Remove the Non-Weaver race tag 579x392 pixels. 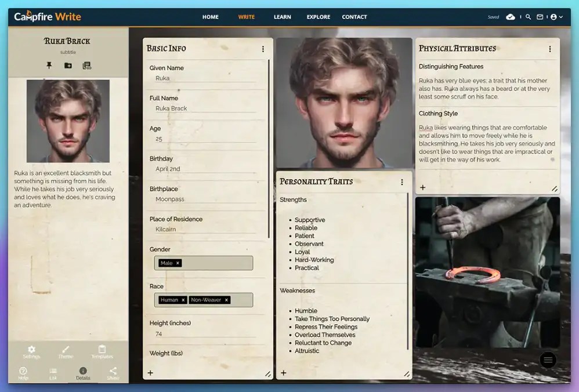(226, 300)
